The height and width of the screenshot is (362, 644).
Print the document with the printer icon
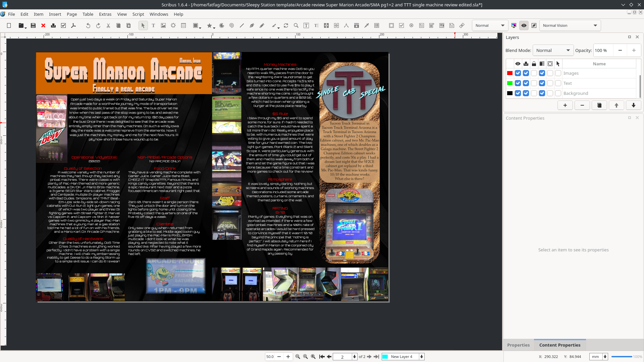(x=53, y=25)
